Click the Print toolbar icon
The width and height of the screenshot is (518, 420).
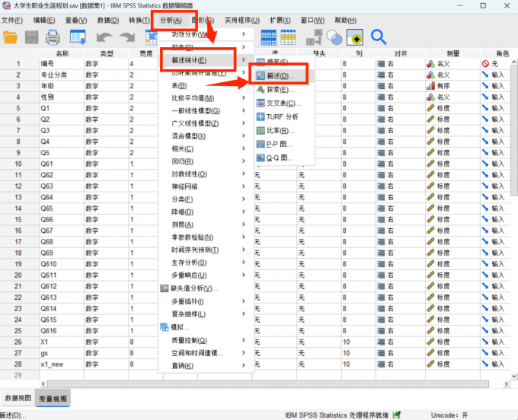coord(53,37)
